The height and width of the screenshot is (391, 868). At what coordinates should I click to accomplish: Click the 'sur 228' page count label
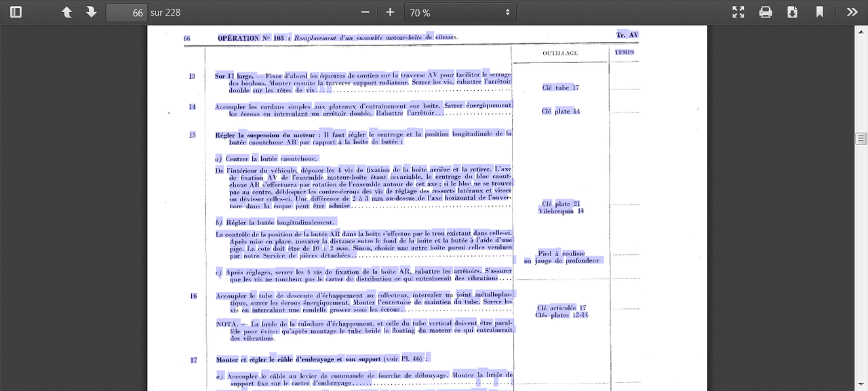[165, 12]
